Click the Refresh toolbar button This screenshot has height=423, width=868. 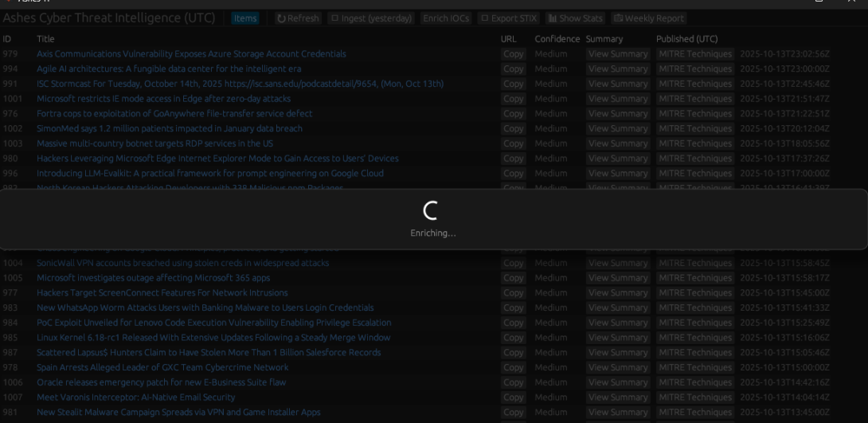coord(298,18)
